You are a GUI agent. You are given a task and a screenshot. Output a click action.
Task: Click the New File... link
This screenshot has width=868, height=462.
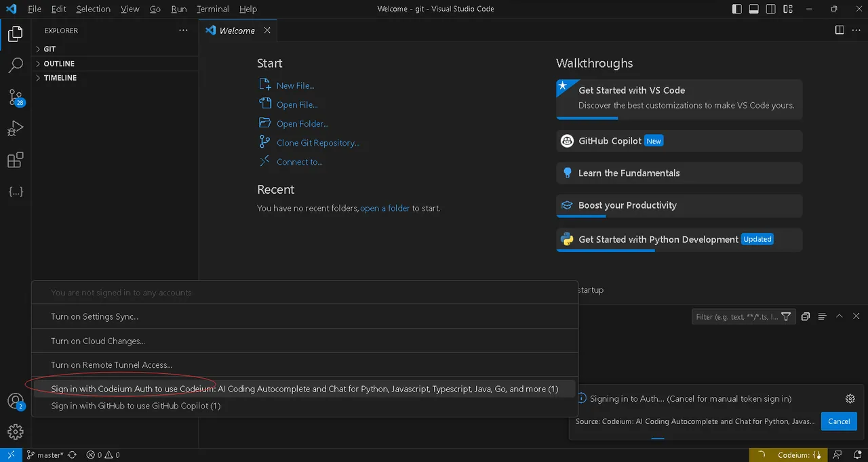(295, 86)
